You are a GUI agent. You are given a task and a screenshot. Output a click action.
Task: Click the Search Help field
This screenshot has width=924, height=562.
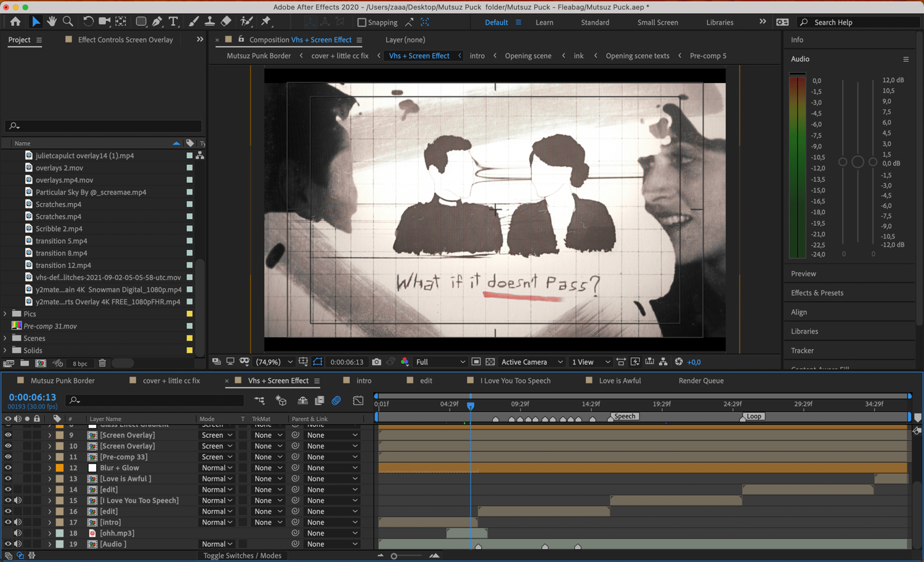(859, 22)
